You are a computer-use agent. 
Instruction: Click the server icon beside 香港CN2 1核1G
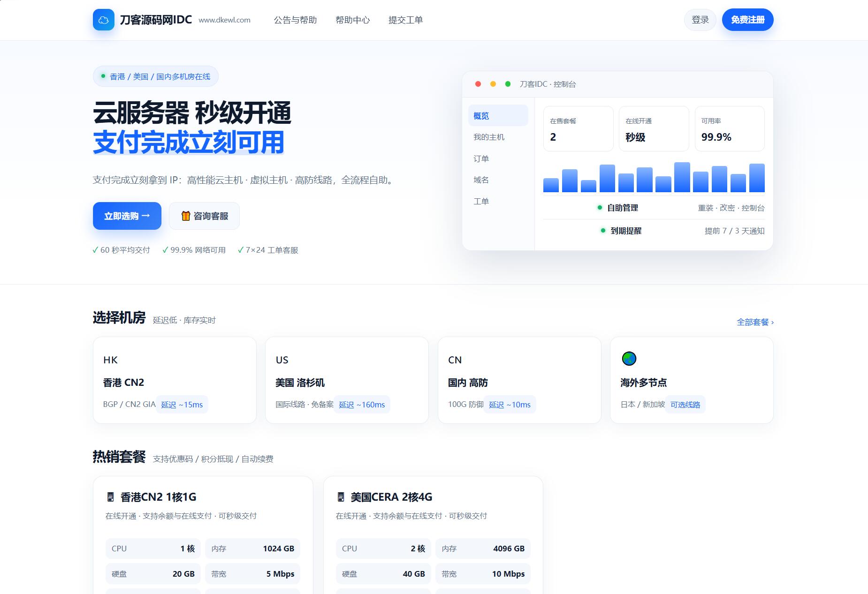pyautogui.click(x=111, y=497)
